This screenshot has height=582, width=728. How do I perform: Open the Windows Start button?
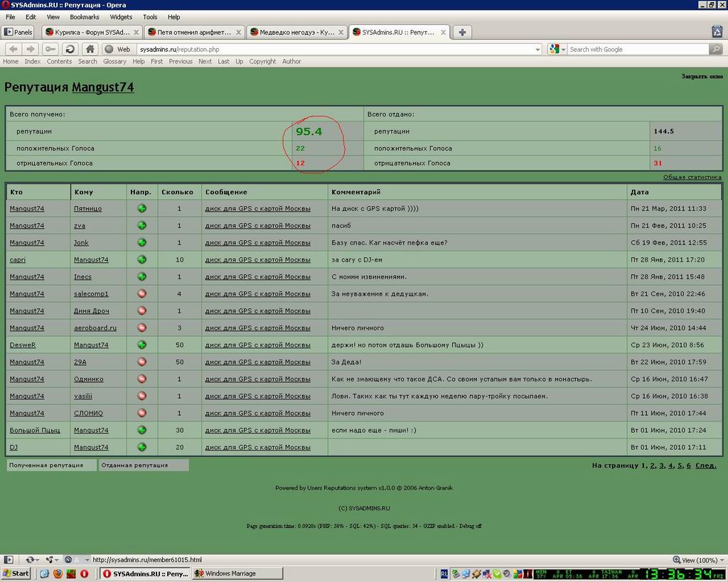click(16, 573)
